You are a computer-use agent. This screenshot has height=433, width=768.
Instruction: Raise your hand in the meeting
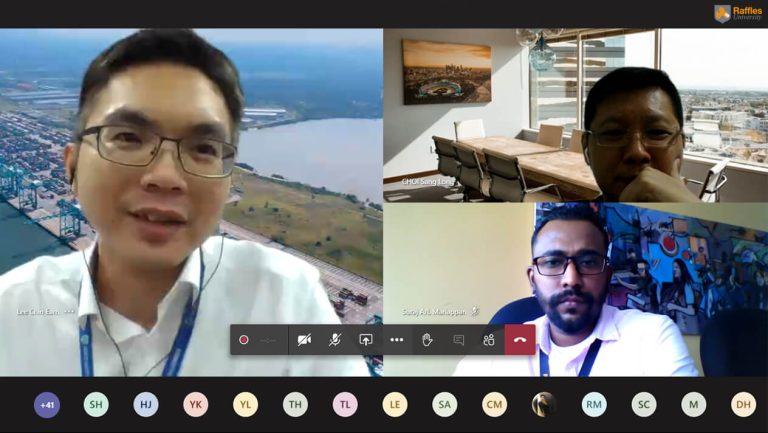point(428,340)
